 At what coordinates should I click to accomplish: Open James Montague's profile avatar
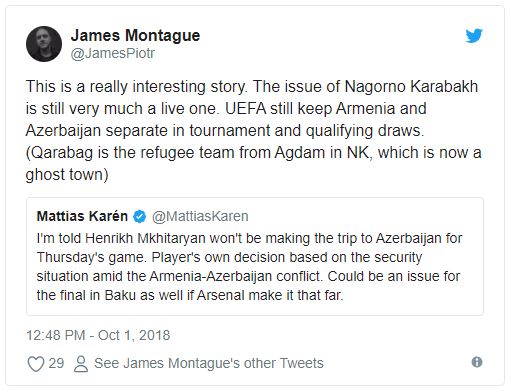(x=44, y=44)
